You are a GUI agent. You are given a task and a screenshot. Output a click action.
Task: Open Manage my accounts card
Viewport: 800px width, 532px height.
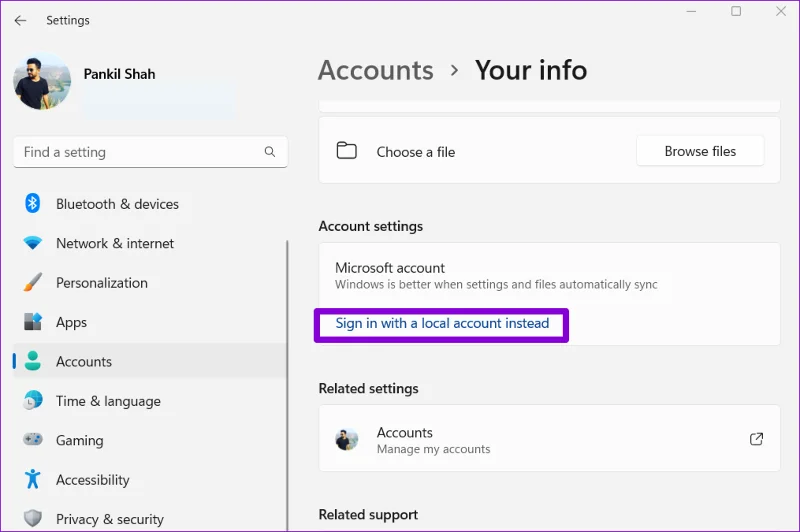click(549, 439)
